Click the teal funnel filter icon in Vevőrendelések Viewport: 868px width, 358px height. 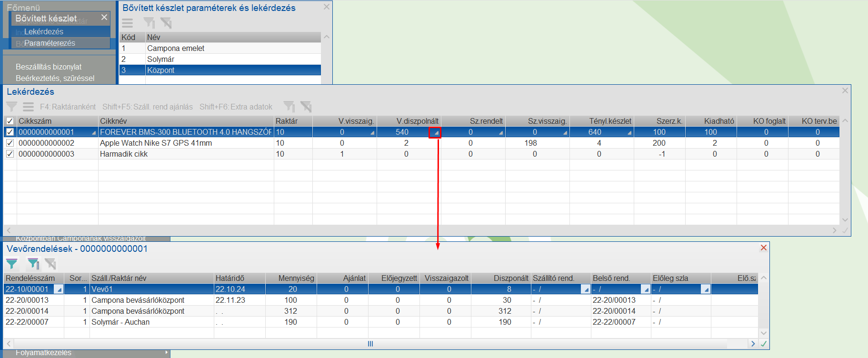point(12,264)
